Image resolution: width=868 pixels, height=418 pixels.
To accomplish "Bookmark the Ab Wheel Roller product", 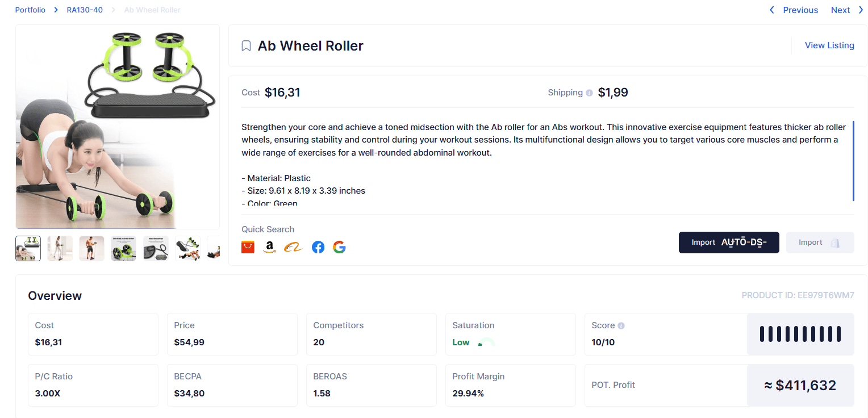I will coord(246,46).
